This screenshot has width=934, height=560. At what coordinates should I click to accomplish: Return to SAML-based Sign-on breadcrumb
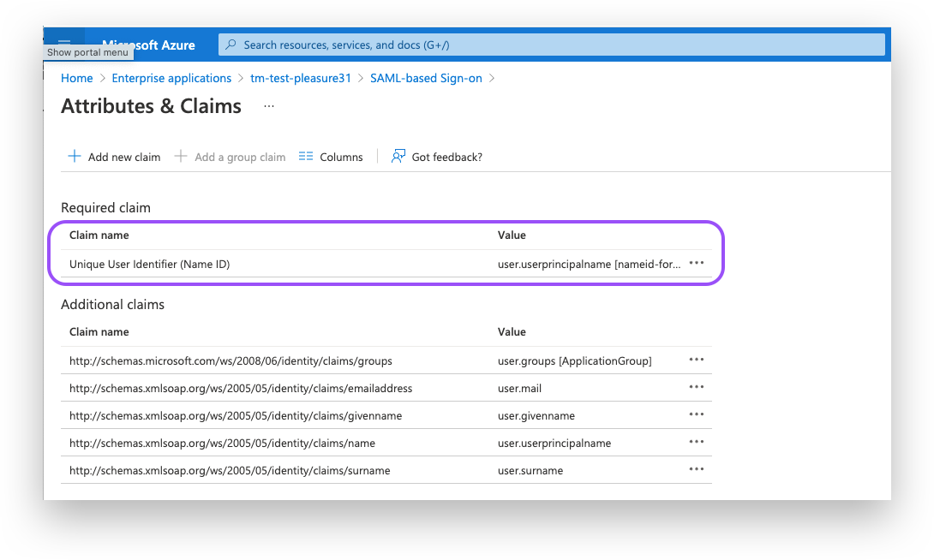426,78
